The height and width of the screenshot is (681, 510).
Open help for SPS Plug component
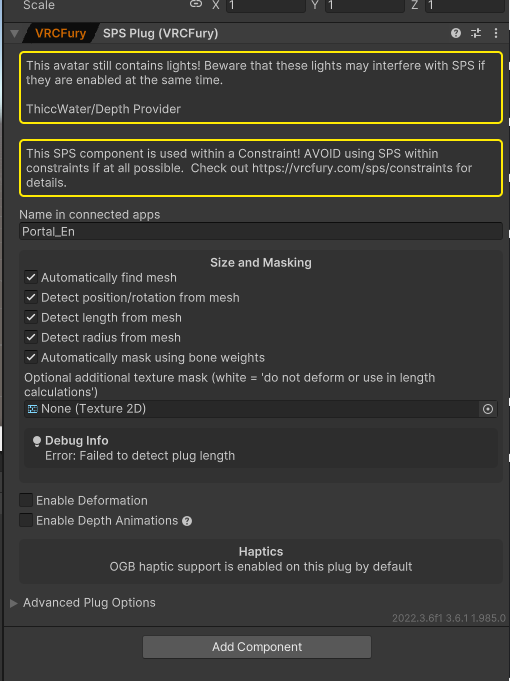[x=456, y=33]
